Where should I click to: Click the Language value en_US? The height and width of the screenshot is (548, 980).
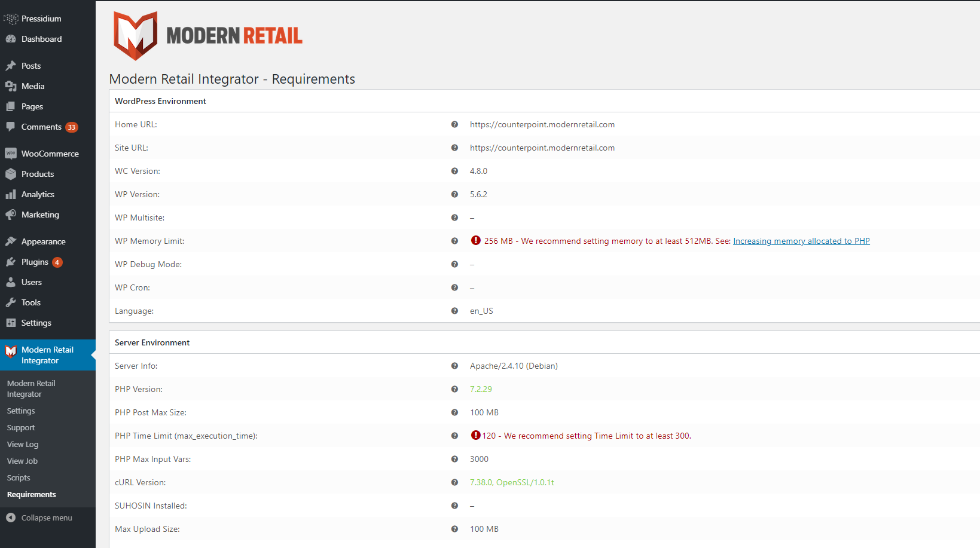click(481, 311)
